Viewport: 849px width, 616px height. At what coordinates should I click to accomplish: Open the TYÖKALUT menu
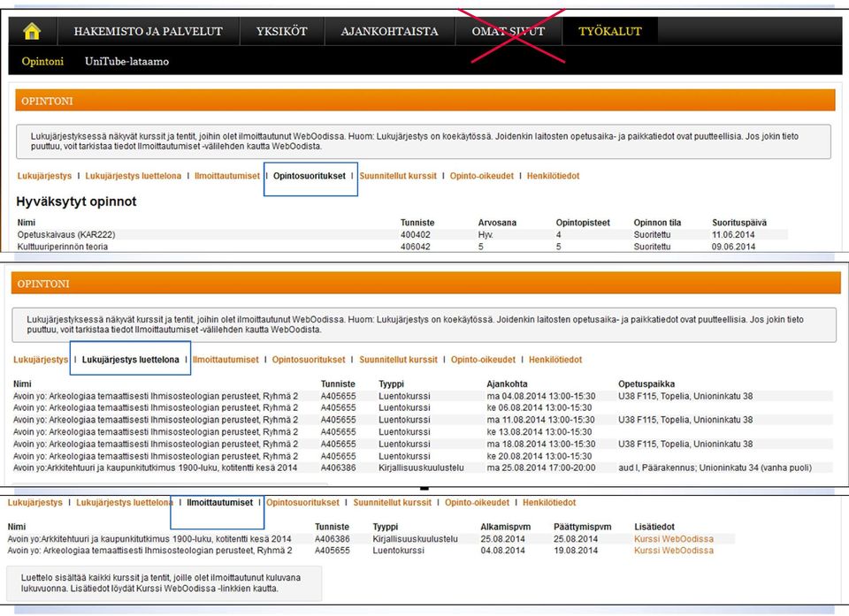609,32
